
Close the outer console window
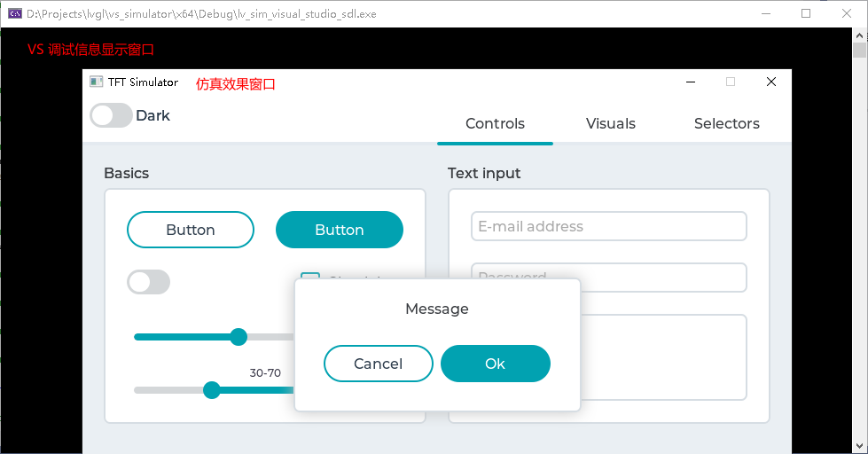point(847,13)
